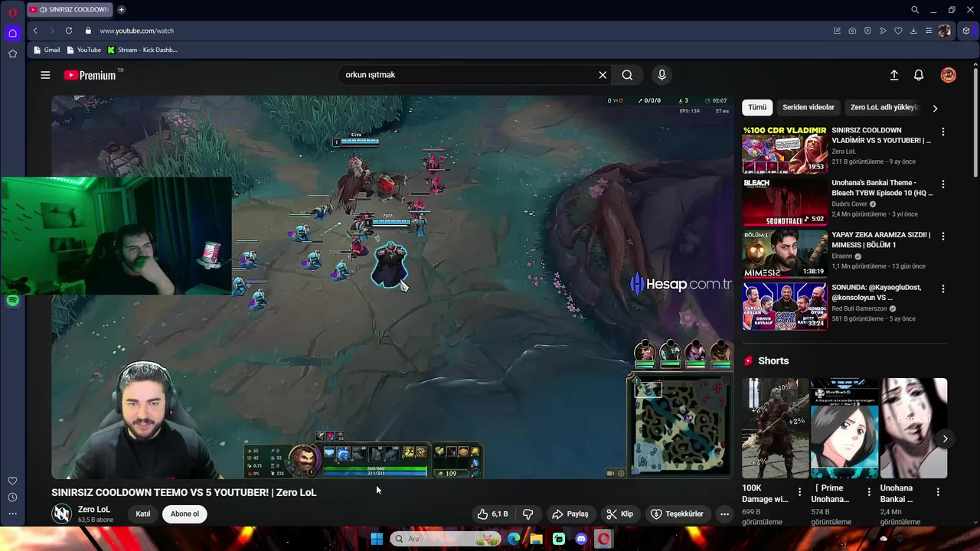The width and height of the screenshot is (980, 551).
Task: Open Spotify in Opera sidebar
Action: (x=12, y=301)
